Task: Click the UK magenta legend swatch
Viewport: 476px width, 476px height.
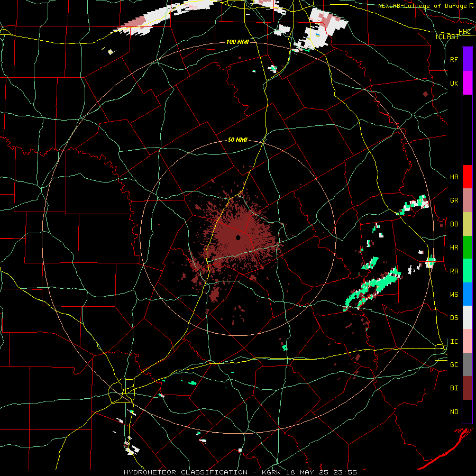Action: 467,83
